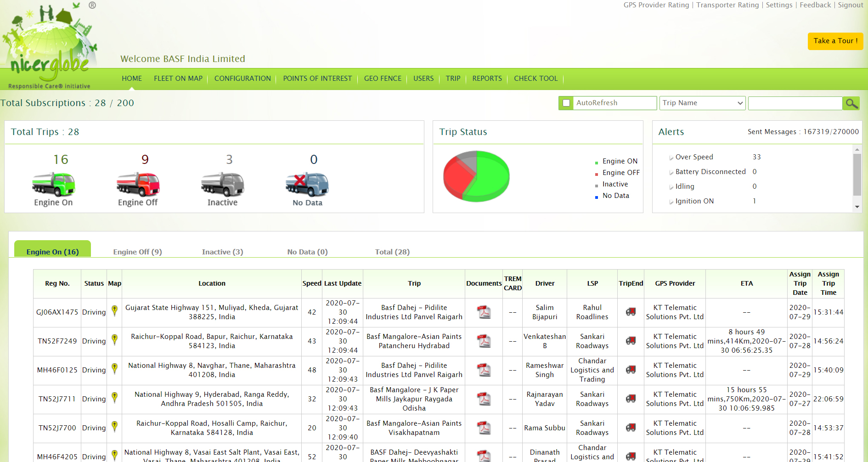The height and width of the screenshot is (462, 868).
Task: Expand the Idling alert
Action: (671, 187)
